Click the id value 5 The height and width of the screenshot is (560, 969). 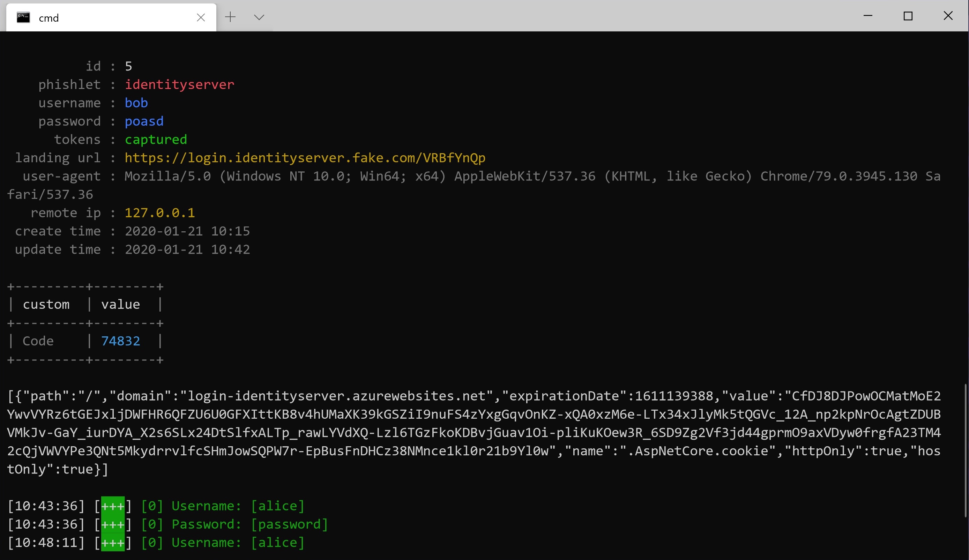pyautogui.click(x=128, y=66)
